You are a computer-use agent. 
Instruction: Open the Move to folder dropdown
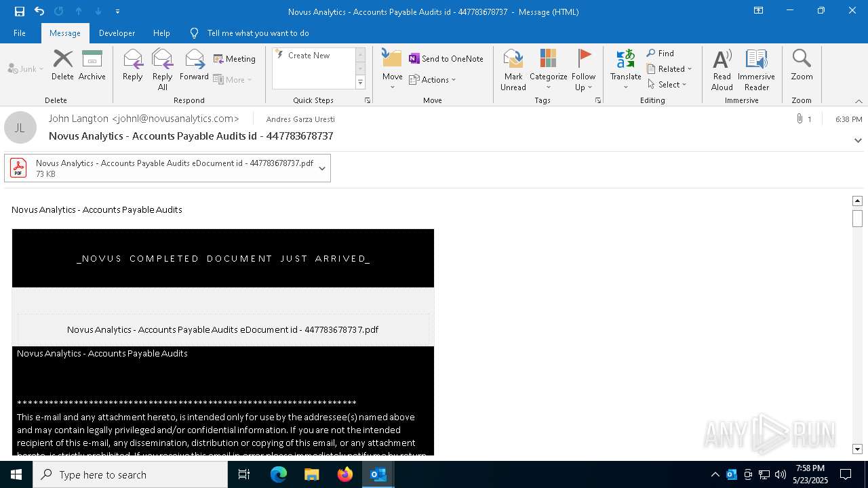pos(393,69)
